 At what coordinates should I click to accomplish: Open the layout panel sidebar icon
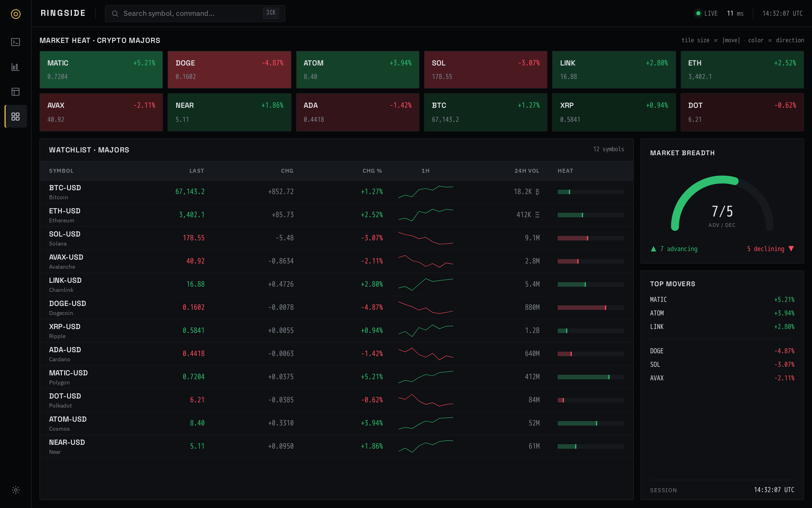pyautogui.click(x=16, y=92)
